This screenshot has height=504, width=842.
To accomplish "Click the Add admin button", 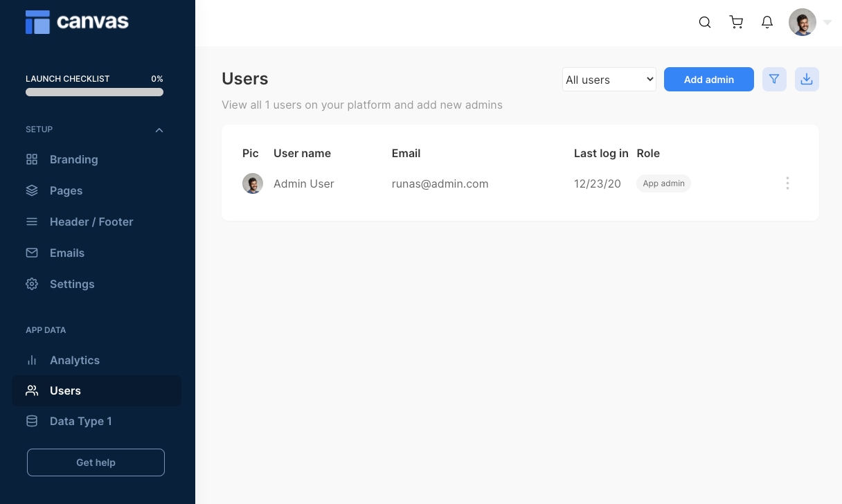I will click(x=708, y=80).
